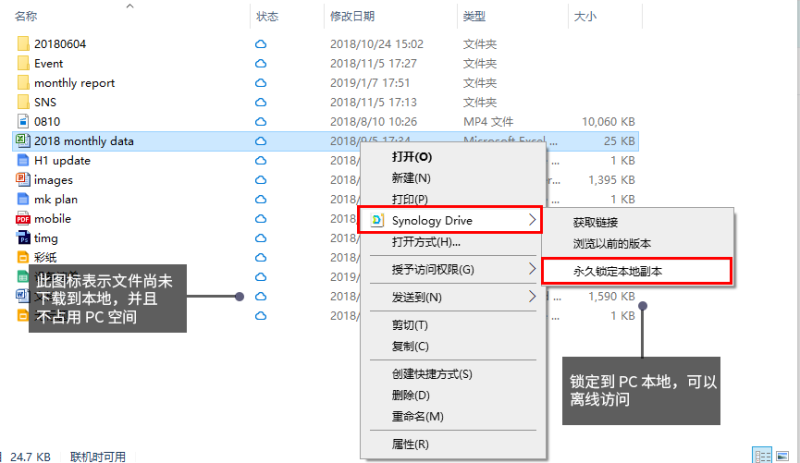Click cloud status icon for SNS folder
This screenshot has width=800, height=463.
[261, 102]
